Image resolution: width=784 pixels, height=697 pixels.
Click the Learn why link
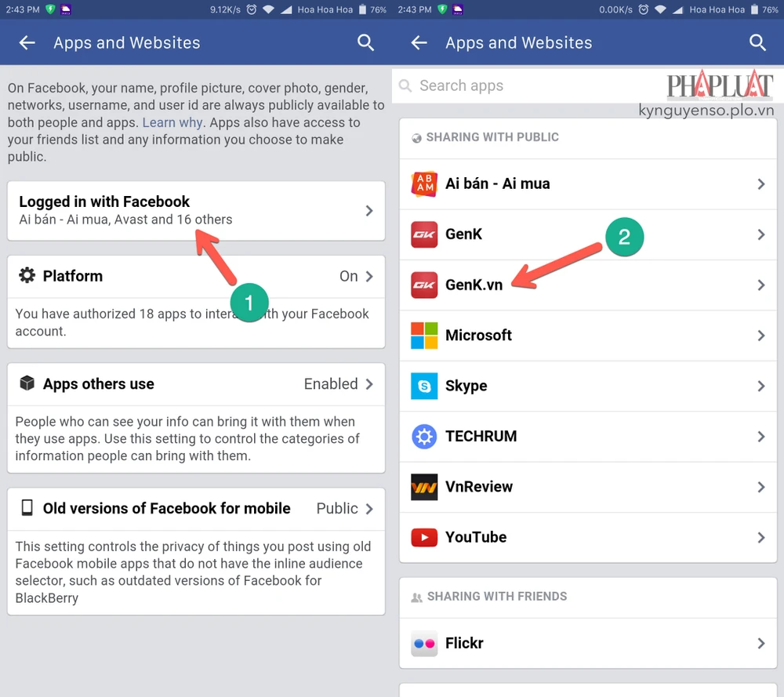coord(172,123)
